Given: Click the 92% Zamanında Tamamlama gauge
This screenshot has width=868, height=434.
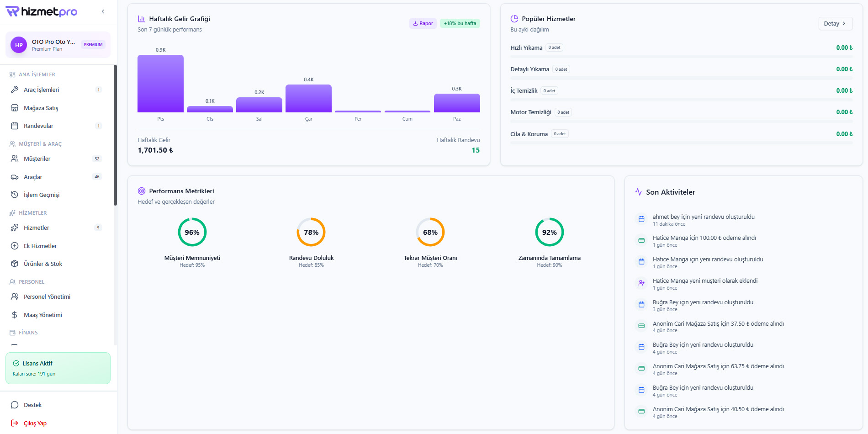Looking at the screenshot, I should tap(550, 232).
